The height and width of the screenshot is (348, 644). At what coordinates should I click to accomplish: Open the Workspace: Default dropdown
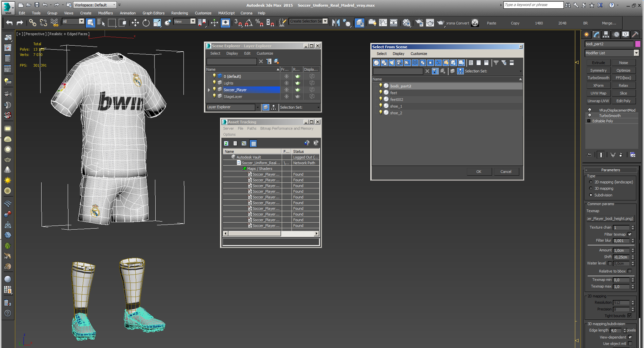[x=94, y=5]
